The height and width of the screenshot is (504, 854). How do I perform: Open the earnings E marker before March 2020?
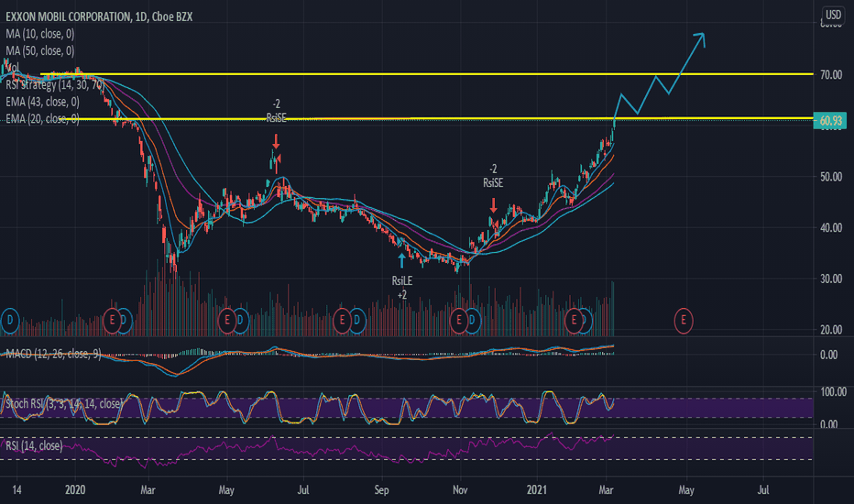(112, 321)
